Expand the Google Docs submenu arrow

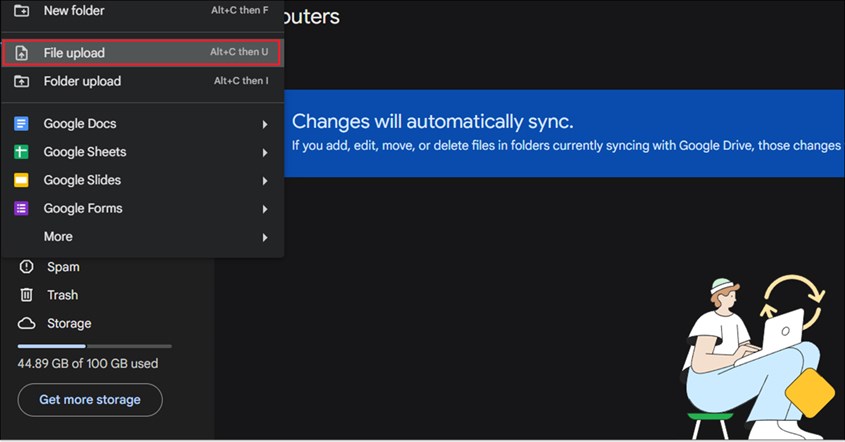tap(265, 125)
